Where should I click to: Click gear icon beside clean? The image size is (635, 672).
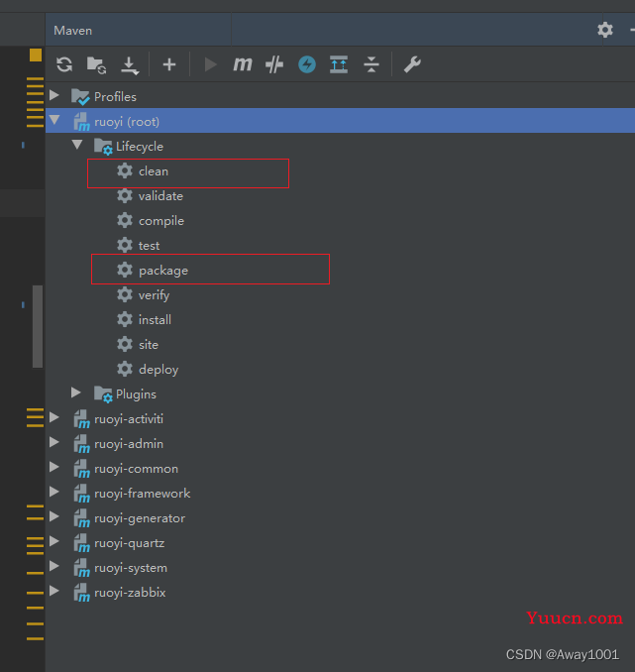125,171
